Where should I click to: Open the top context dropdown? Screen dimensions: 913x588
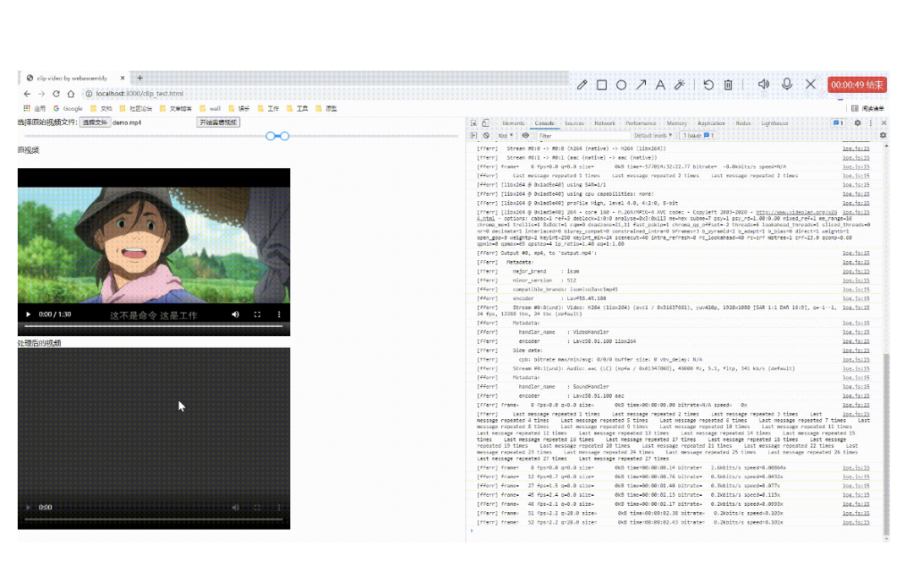506,136
